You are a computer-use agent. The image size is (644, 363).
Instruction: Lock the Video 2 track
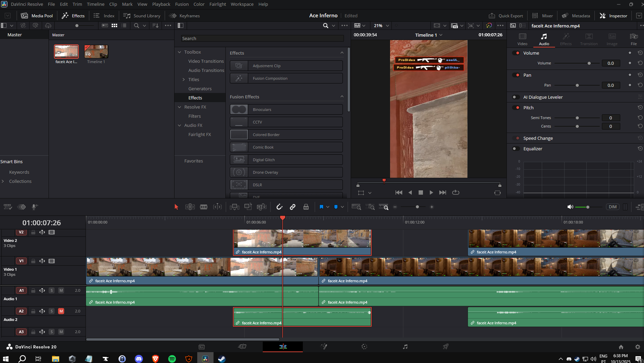[x=33, y=232]
